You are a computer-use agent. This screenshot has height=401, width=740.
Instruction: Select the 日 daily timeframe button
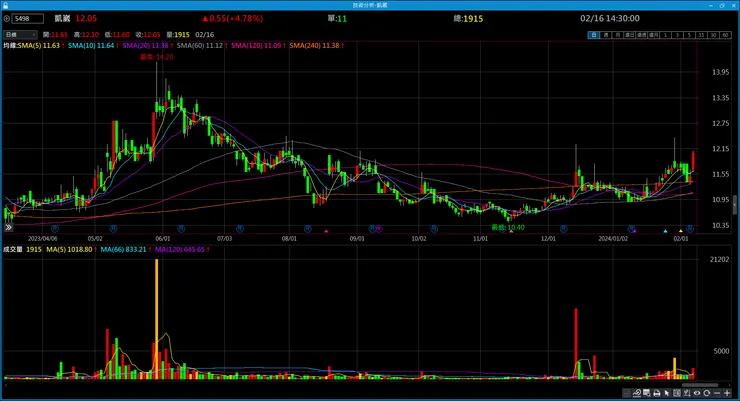coord(593,35)
